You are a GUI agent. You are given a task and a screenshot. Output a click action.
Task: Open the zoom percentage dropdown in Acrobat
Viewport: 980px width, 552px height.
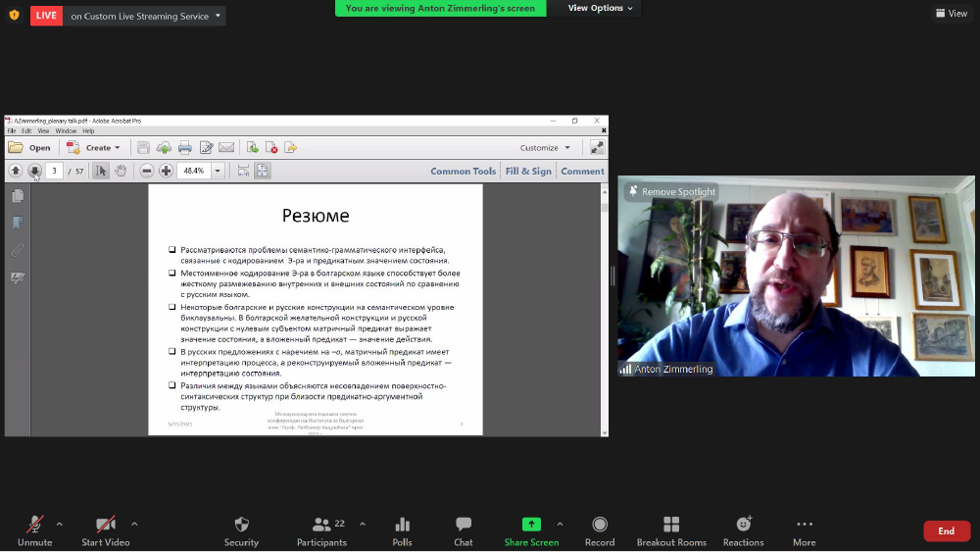(218, 171)
